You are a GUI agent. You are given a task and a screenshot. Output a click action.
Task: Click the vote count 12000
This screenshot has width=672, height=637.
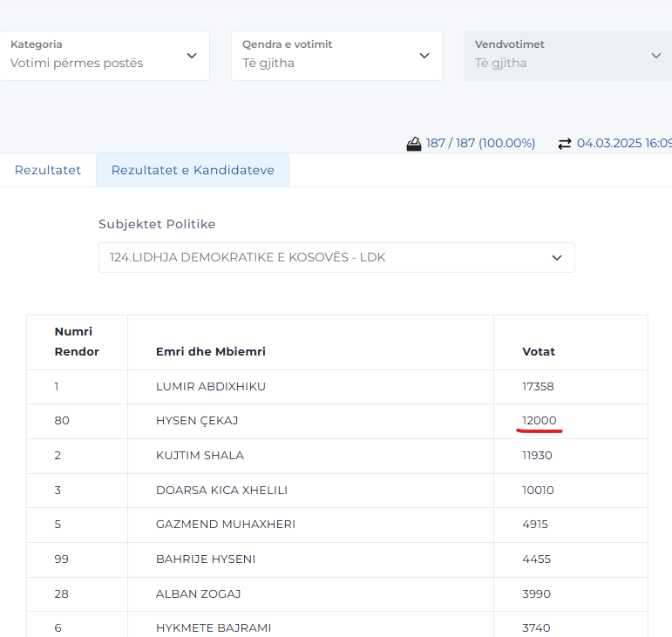(x=540, y=421)
